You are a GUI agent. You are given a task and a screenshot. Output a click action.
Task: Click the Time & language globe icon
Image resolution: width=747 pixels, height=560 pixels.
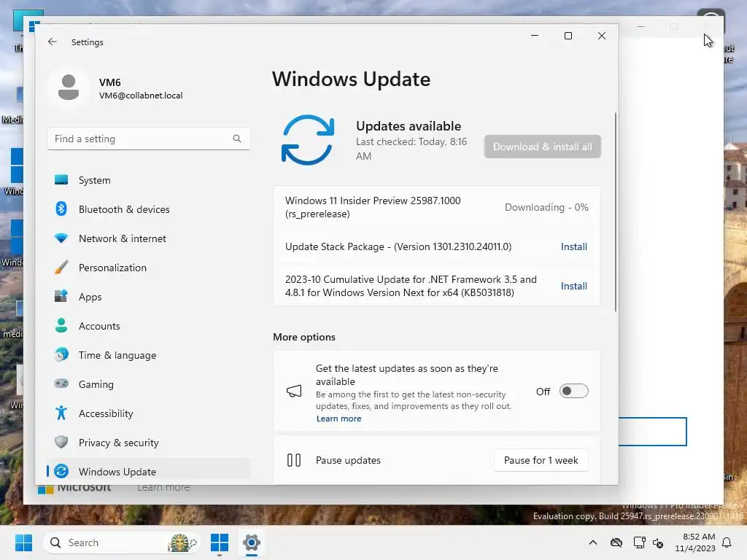[x=61, y=355]
